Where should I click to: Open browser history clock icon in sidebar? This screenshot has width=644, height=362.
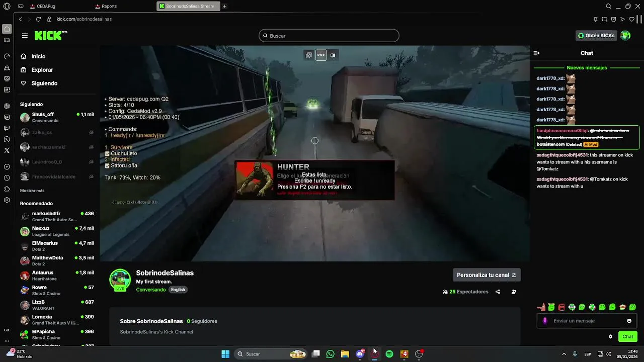click(x=7, y=177)
